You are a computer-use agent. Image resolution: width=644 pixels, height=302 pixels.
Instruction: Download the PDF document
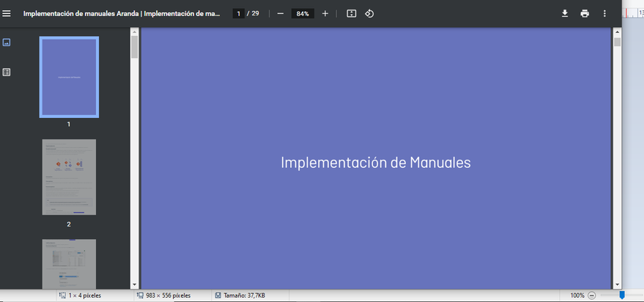coord(565,13)
